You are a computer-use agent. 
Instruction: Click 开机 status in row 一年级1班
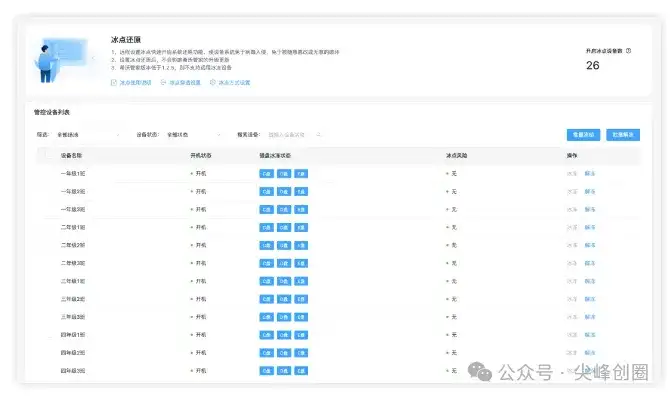coord(201,173)
